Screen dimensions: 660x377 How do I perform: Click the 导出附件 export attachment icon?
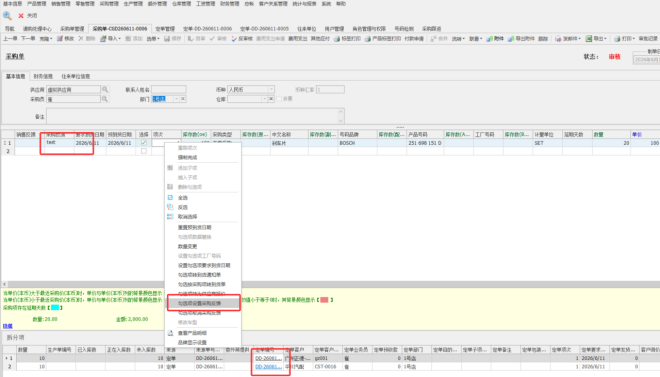pos(511,38)
